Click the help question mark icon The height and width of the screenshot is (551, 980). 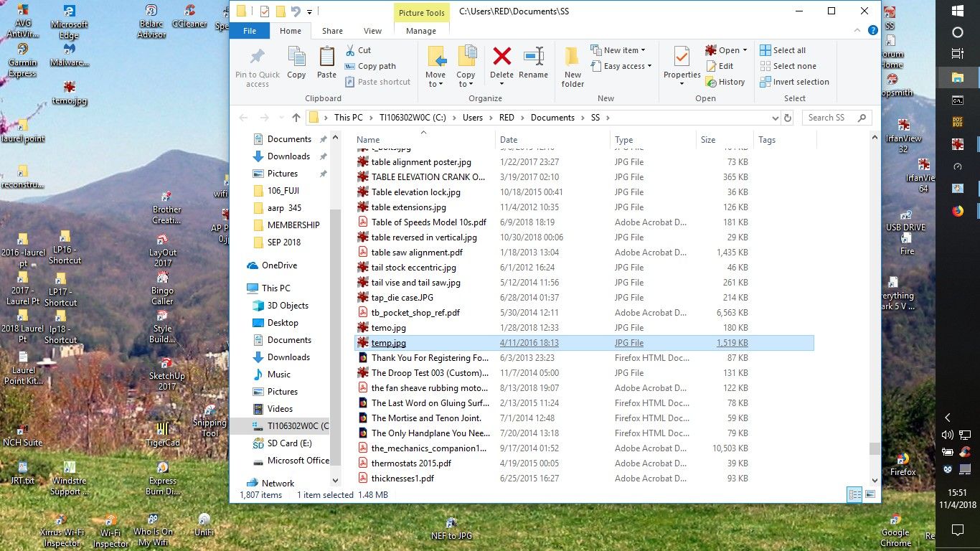point(872,31)
